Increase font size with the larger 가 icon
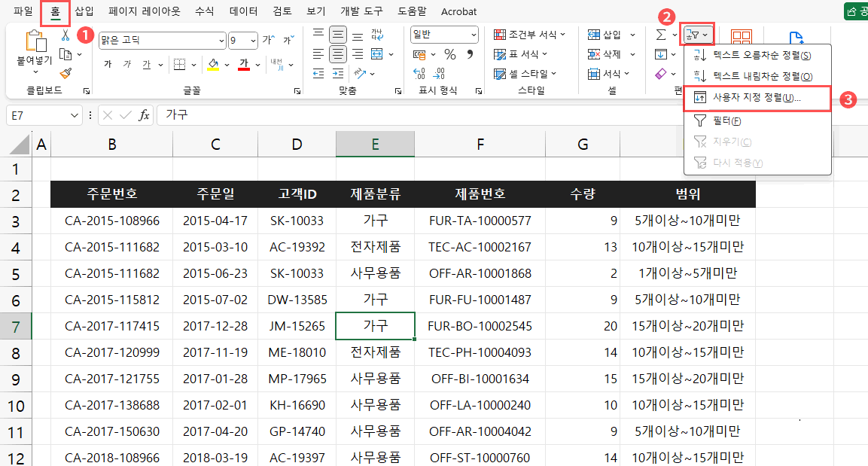This screenshot has height=466, width=868. point(269,40)
